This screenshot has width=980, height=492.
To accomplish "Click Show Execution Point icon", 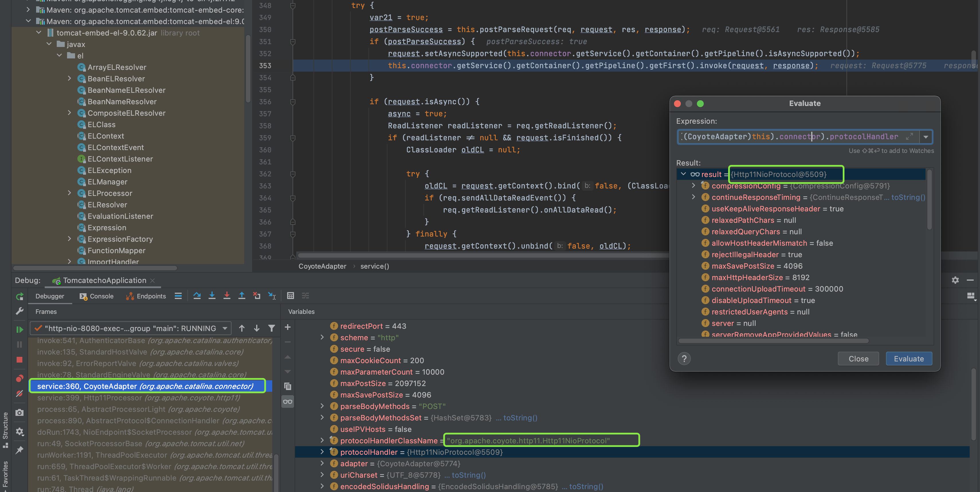I will pos(178,296).
